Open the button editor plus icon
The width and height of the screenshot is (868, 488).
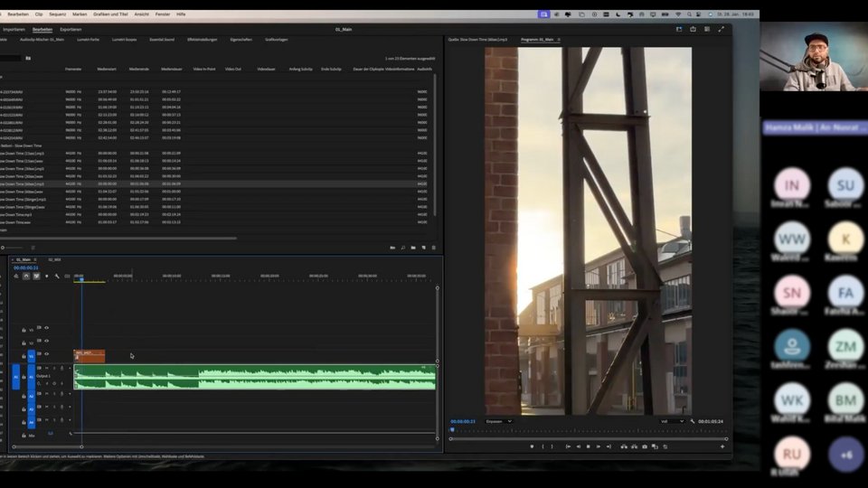[722, 446]
